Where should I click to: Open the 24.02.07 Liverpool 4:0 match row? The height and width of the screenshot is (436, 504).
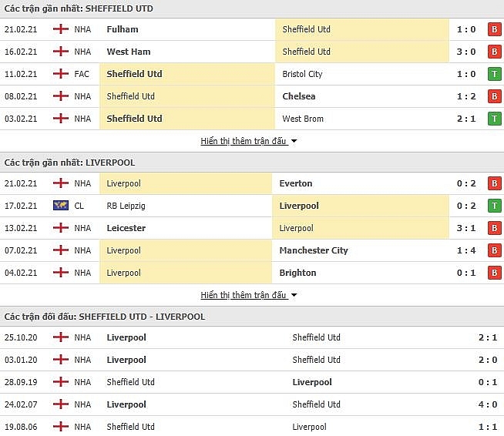[252, 404]
